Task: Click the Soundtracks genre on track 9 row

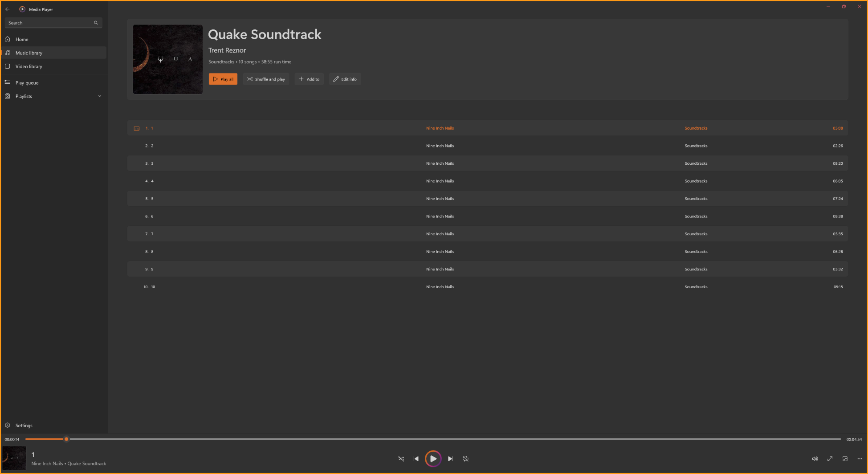Action: (696, 270)
